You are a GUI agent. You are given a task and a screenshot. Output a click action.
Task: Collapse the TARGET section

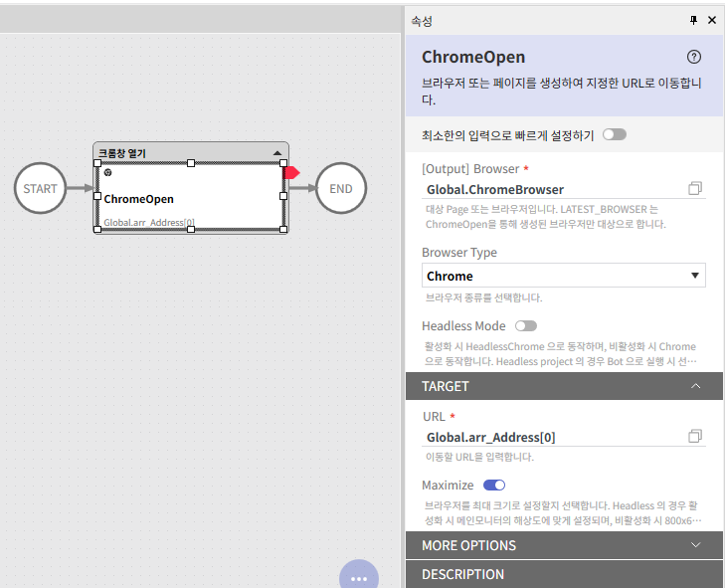click(564, 386)
